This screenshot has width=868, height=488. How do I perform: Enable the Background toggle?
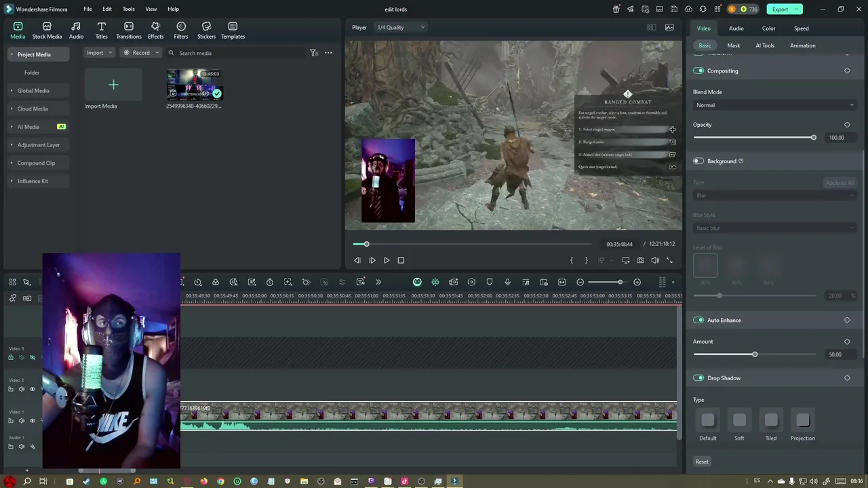[x=698, y=161]
